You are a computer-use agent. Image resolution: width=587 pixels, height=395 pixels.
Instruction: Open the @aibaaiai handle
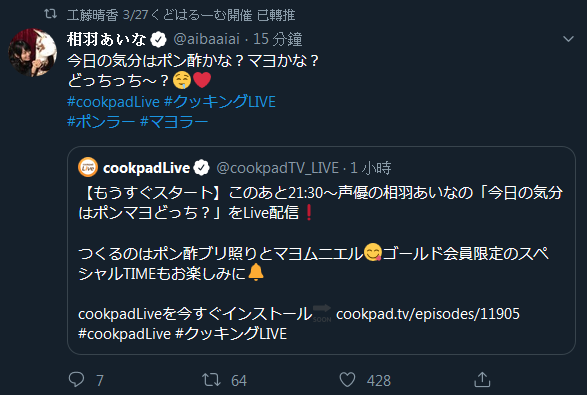click(207, 39)
